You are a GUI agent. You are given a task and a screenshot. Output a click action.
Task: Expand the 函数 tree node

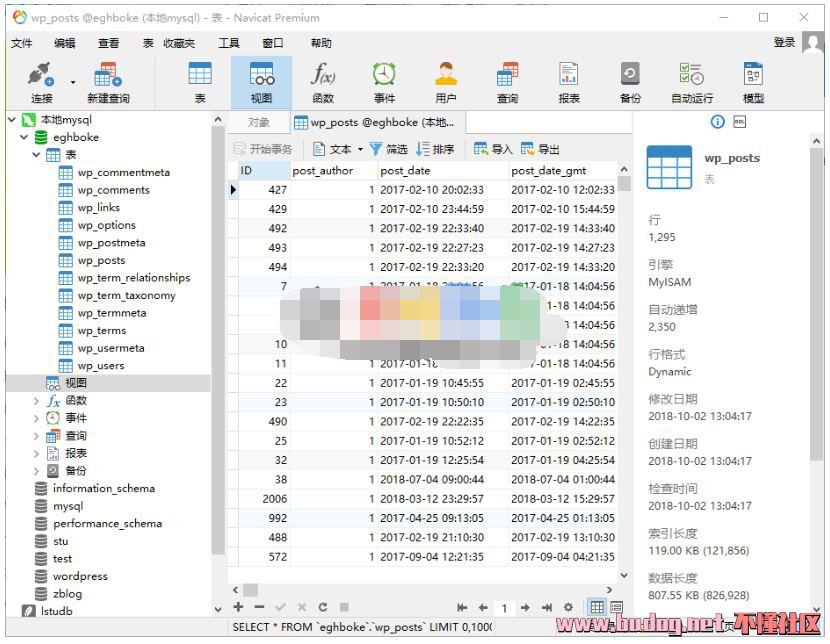[36, 401]
